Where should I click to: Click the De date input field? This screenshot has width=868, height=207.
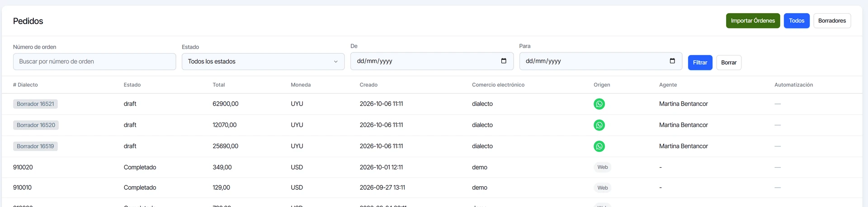(x=432, y=61)
